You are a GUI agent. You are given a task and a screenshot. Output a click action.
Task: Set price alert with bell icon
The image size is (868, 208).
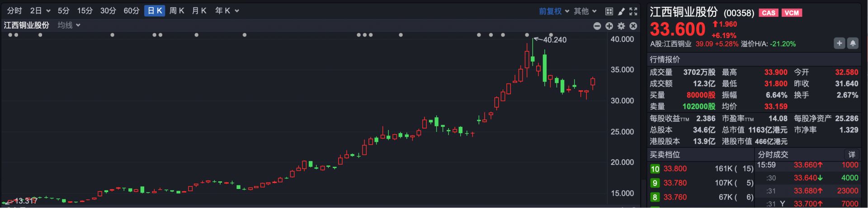853,43
